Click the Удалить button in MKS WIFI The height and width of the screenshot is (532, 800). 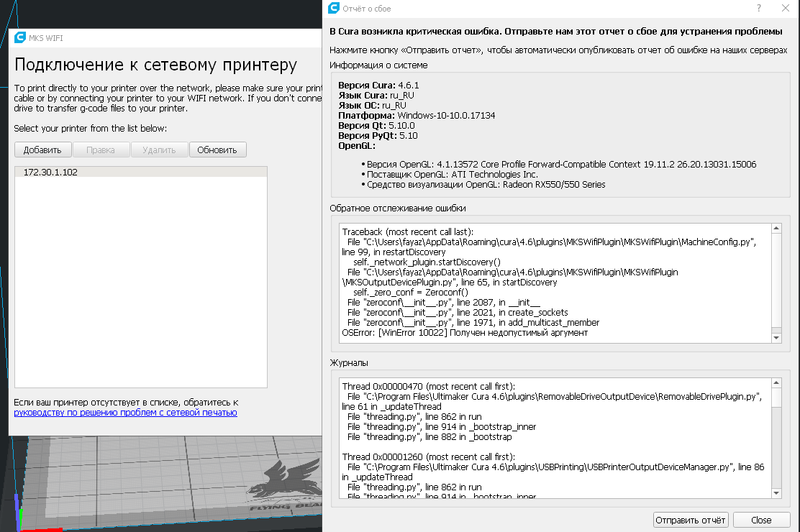(159, 150)
